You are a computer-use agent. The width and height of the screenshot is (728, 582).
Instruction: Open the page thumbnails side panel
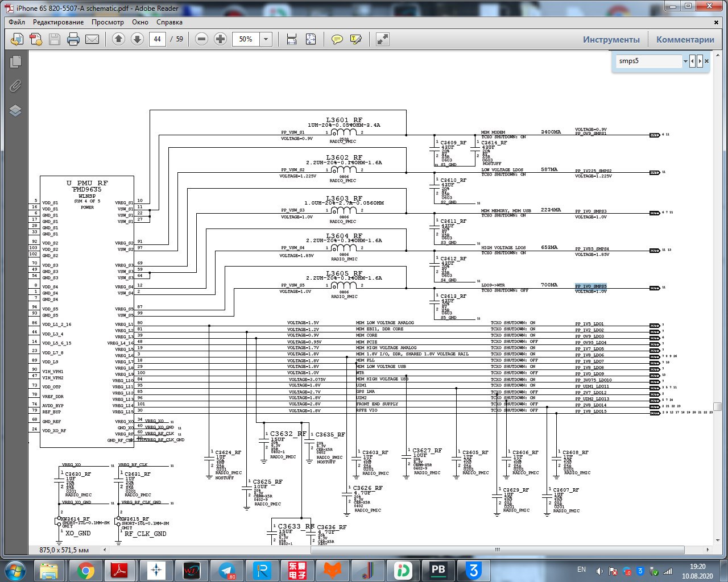pyautogui.click(x=15, y=61)
